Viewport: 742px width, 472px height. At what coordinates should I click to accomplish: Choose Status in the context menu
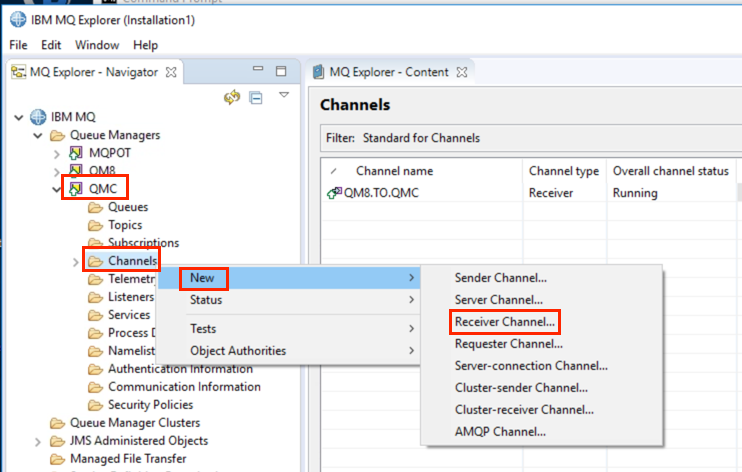pos(288,300)
